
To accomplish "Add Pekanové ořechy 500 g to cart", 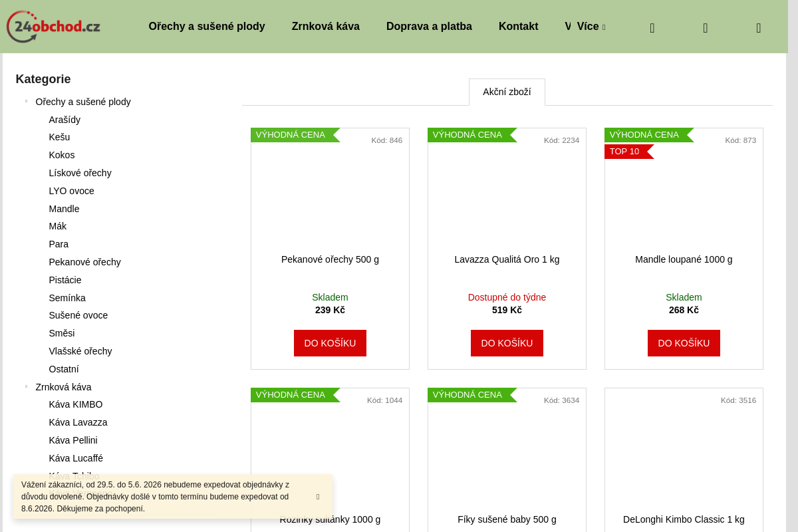I will click(330, 343).
